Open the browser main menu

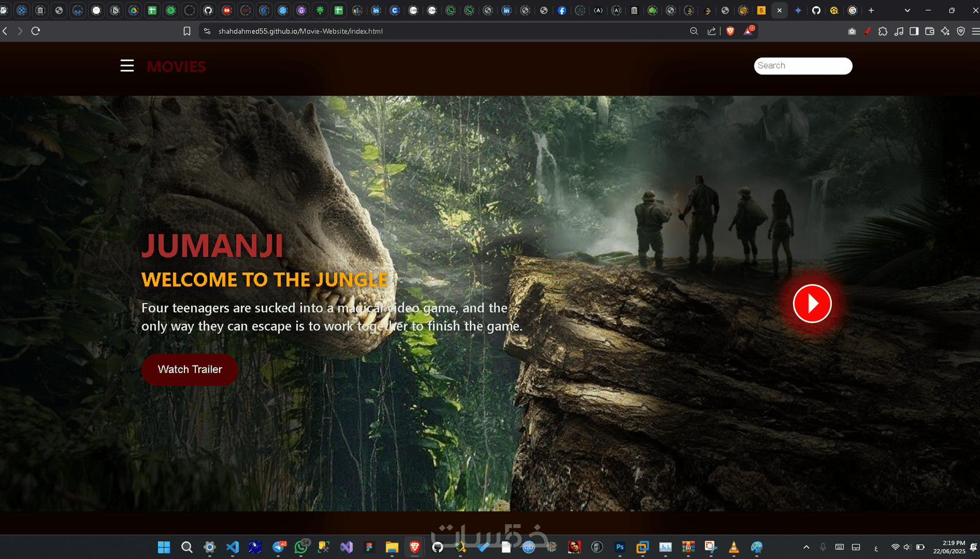(975, 31)
